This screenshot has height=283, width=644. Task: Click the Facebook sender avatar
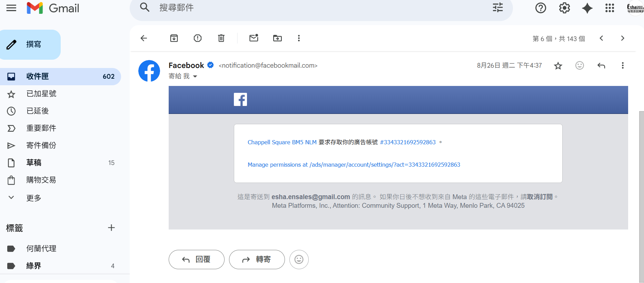coord(149,71)
